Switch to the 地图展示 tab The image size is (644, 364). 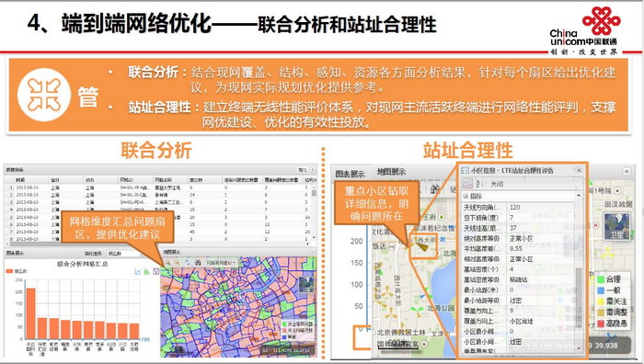point(391,172)
